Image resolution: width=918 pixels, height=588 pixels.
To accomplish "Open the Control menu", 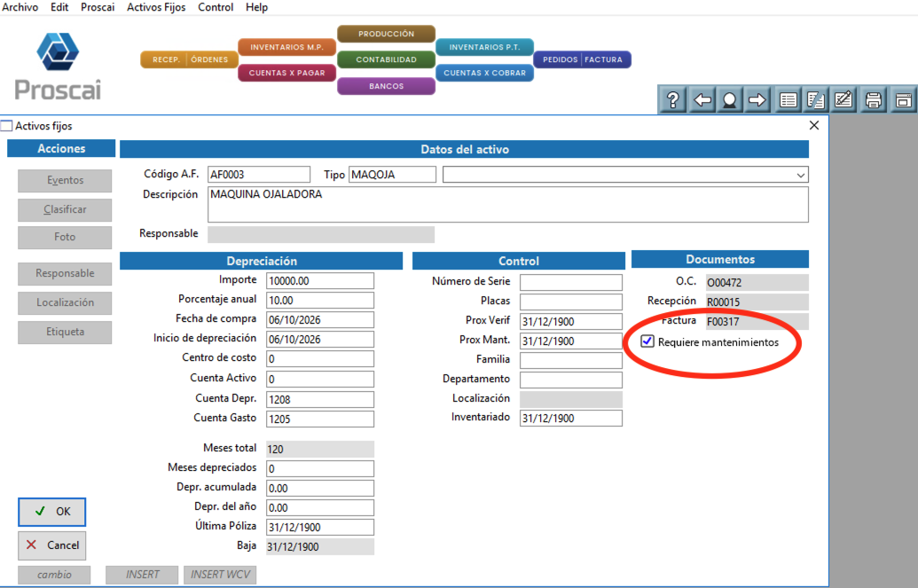I will 216,7.
